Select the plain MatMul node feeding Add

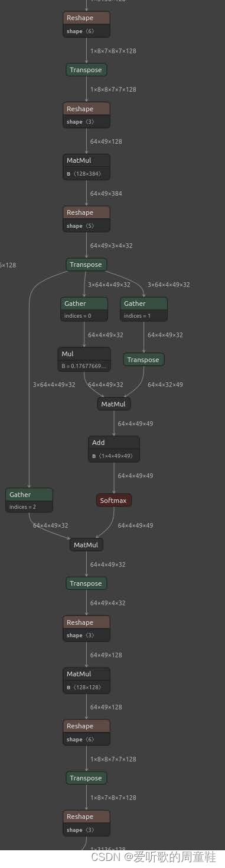[x=114, y=404]
